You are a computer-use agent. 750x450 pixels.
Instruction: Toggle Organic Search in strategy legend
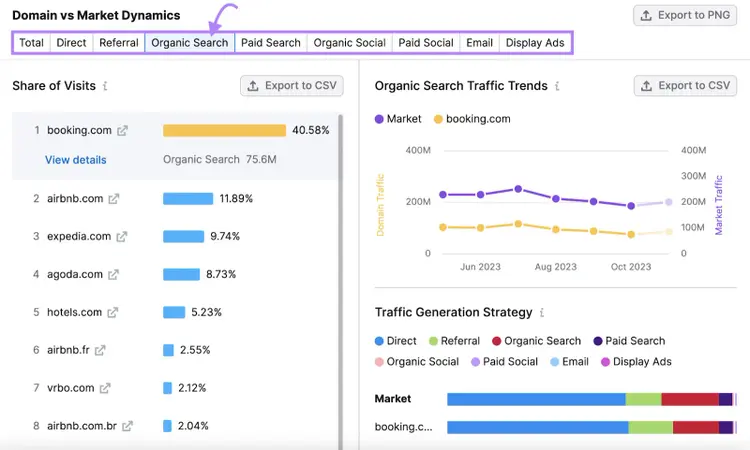coord(536,341)
